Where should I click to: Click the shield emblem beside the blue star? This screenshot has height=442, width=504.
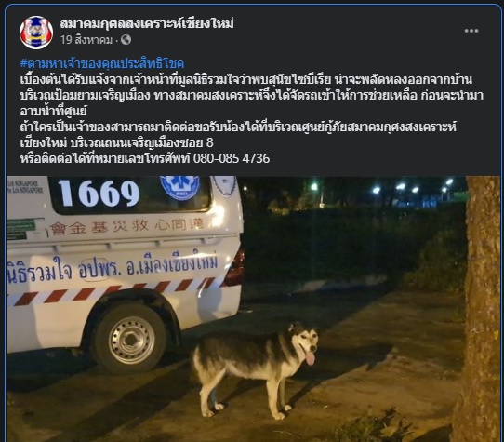pyautogui.click(x=225, y=186)
